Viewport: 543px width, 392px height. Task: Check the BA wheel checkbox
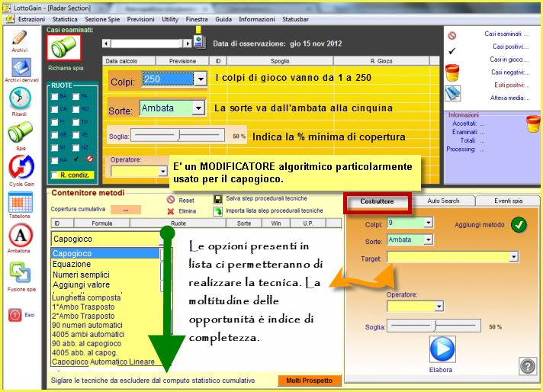(x=54, y=96)
